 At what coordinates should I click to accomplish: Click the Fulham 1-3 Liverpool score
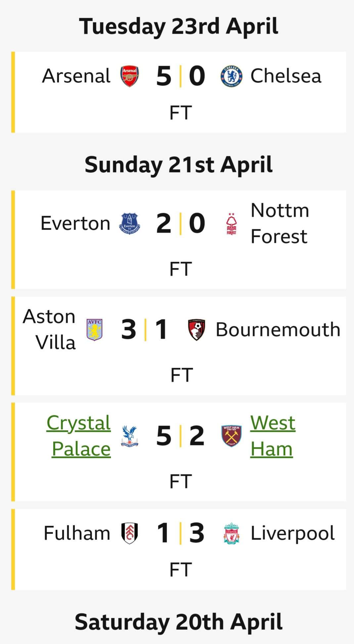181,533
